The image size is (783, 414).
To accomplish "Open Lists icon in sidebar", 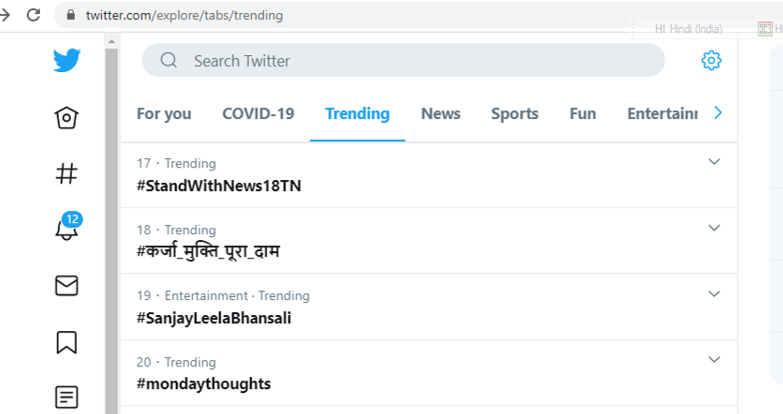I will coord(67,397).
